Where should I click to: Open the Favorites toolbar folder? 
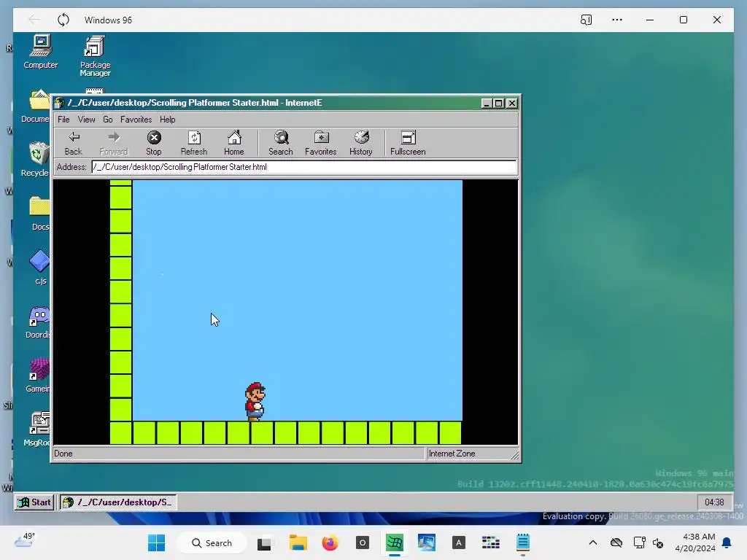(321, 143)
